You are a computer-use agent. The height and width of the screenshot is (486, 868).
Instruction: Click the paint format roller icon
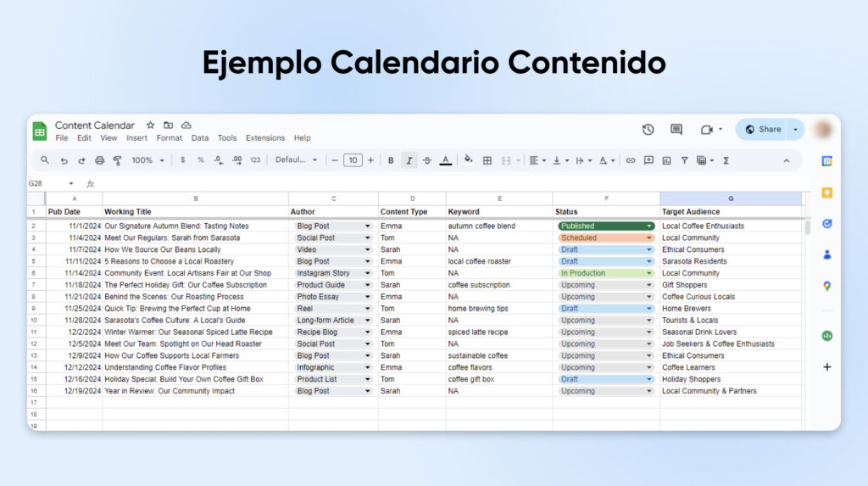(x=117, y=160)
